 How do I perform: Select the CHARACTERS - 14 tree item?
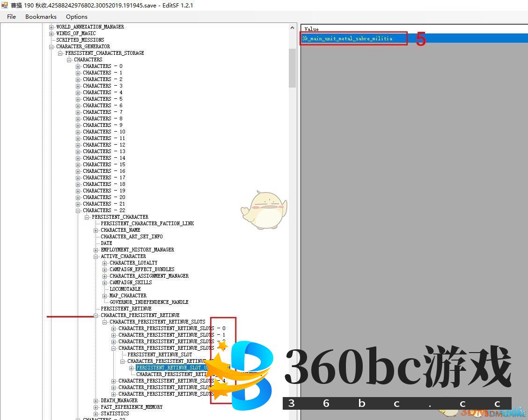point(104,158)
